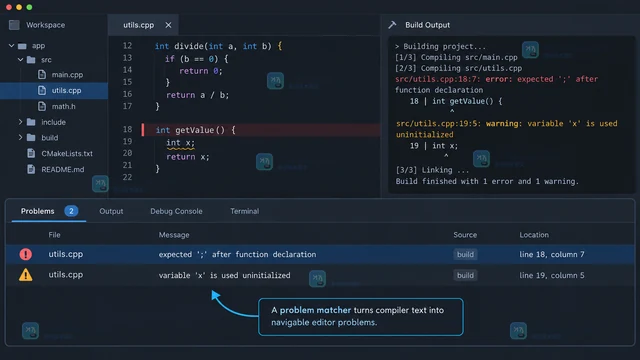Click the macOS green maximize button

click(29, 7)
